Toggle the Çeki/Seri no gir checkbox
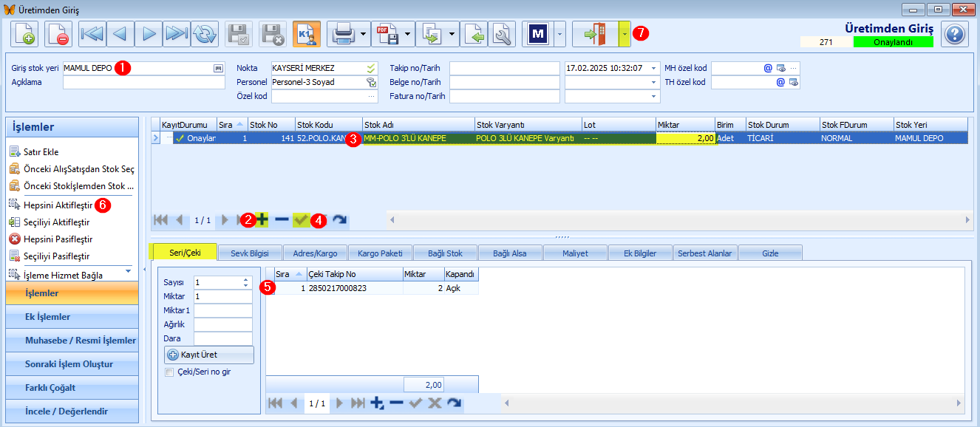This screenshot has height=427, width=980. tap(169, 372)
